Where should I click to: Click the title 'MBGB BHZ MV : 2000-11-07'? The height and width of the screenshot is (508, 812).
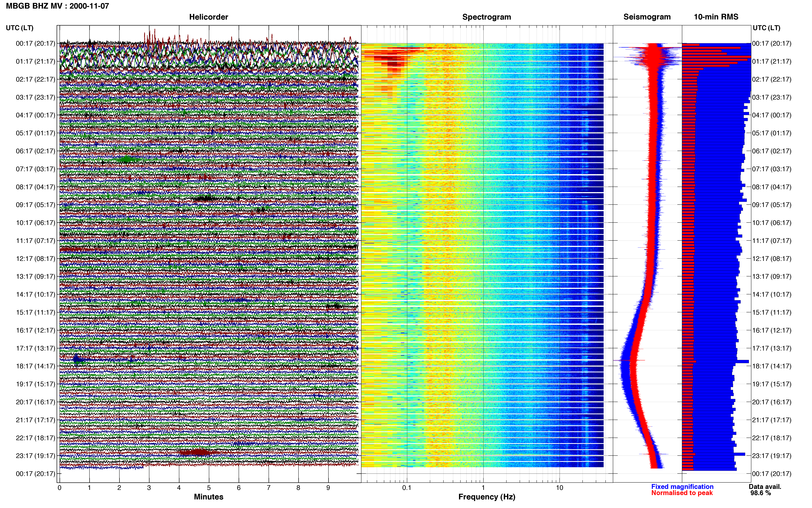click(x=57, y=6)
